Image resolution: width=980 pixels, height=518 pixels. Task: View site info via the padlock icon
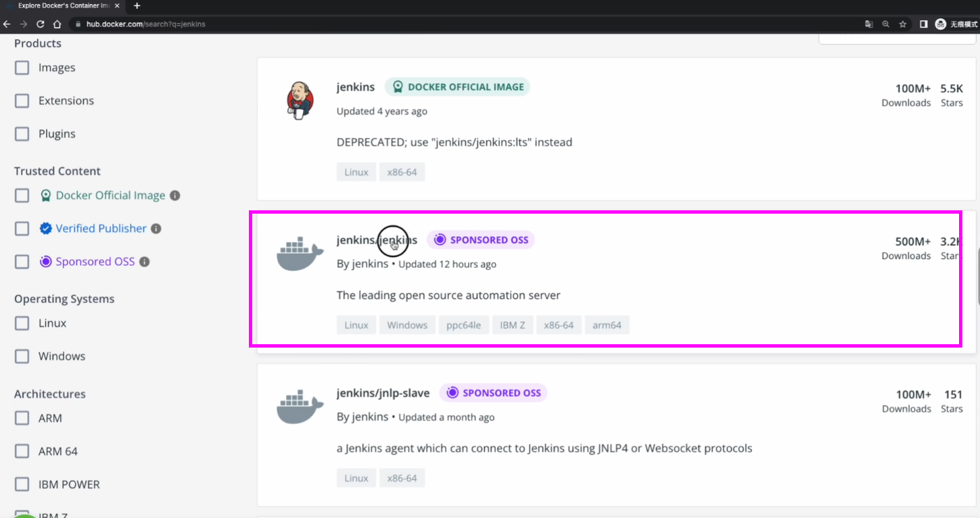point(78,24)
